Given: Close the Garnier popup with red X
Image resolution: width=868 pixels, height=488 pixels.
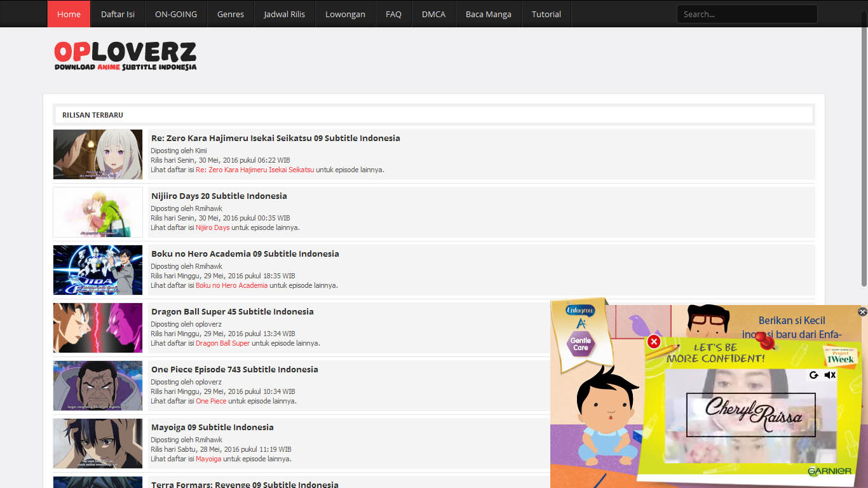Looking at the screenshot, I should pyautogui.click(x=654, y=342).
